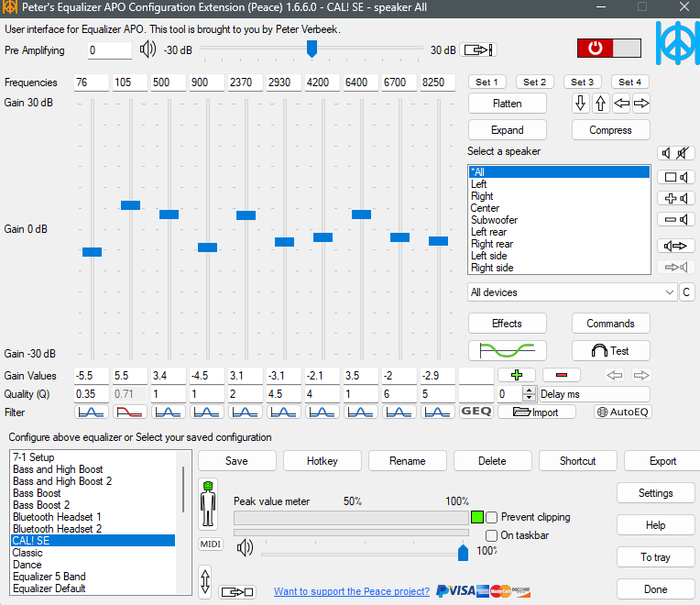The height and width of the screenshot is (605, 700).
Task: Open MIDI settings
Action: pos(210,544)
